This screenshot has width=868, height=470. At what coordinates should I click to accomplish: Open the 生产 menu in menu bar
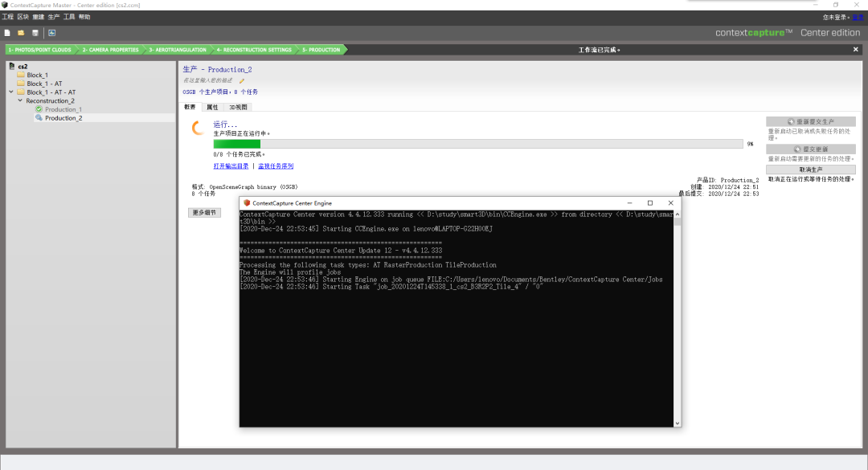click(54, 17)
